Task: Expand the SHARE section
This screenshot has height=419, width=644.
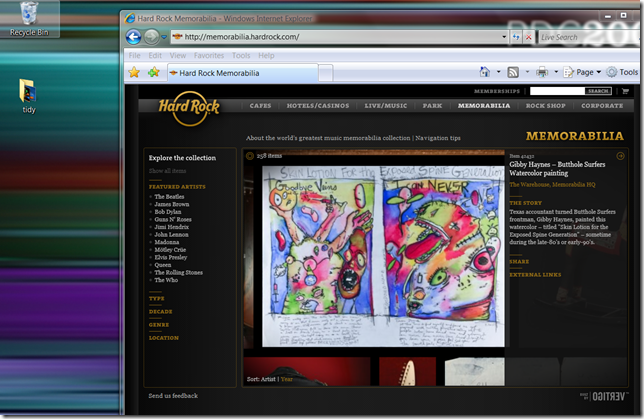Action: pos(519,262)
